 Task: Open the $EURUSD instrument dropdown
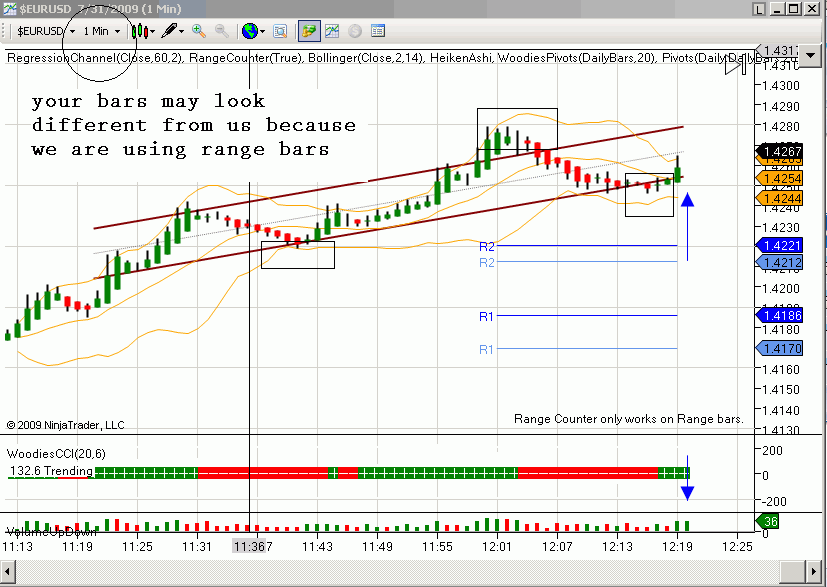[x=73, y=31]
